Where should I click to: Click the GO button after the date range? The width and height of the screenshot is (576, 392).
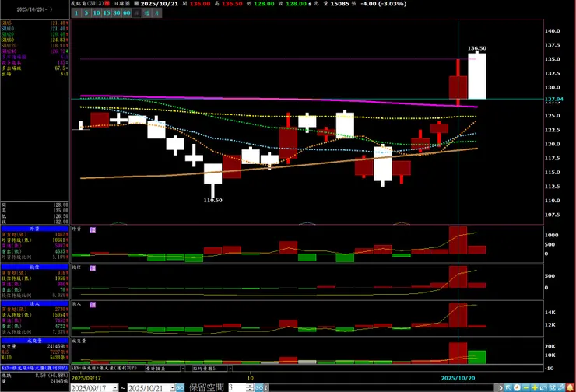180,387
